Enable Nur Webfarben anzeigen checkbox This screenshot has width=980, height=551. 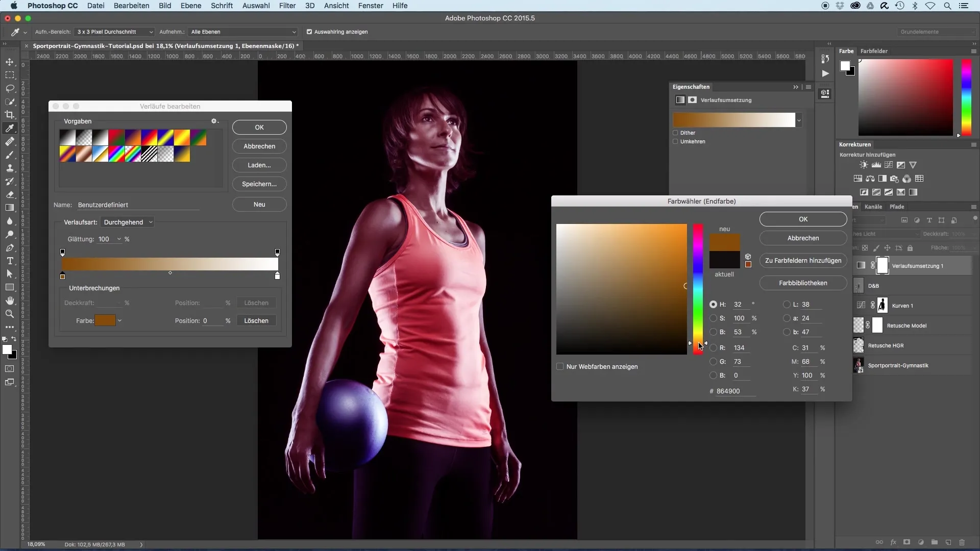560,366
